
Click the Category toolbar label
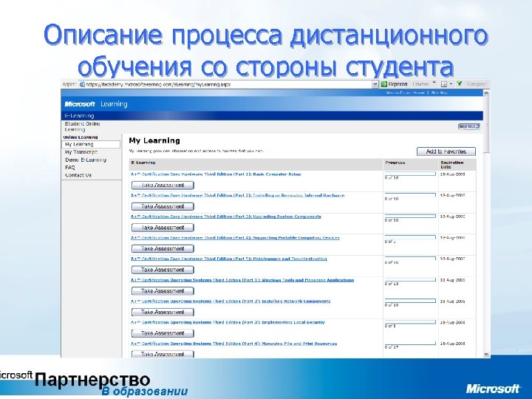(x=476, y=83)
